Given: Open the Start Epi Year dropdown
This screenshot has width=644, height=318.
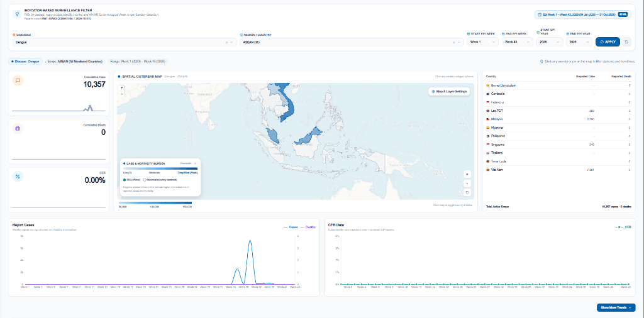Looking at the screenshot, I should point(550,42).
